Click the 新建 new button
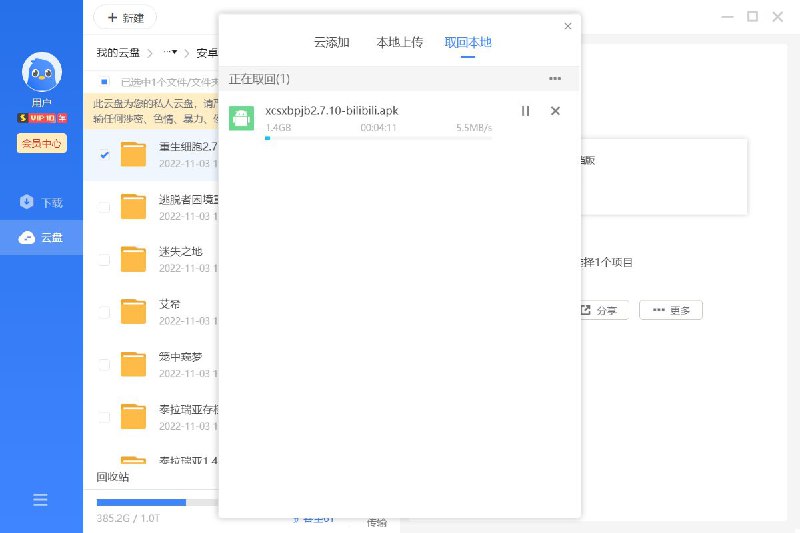 [x=126, y=18]
